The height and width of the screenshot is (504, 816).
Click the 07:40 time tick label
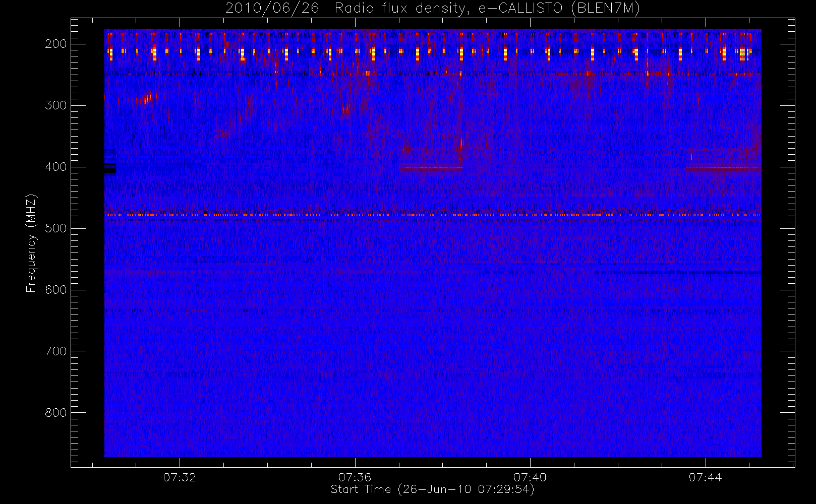(x=530, y=477)
